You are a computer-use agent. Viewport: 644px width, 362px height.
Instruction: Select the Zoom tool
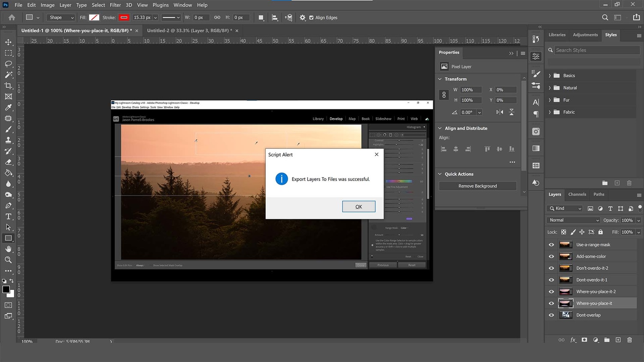(x=8, y=260)
